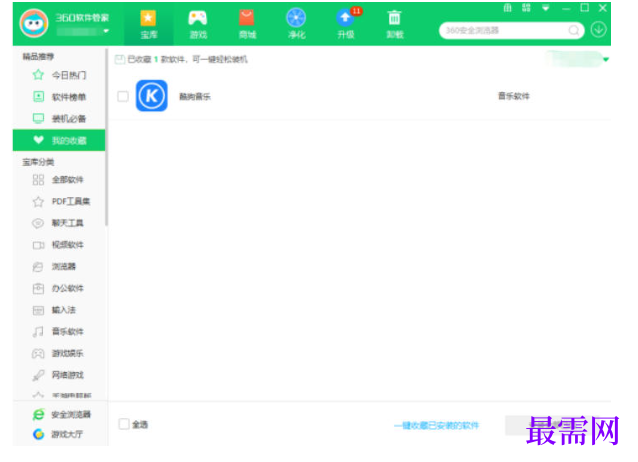The height and width of the screenshot is (462, 638).
Task: Minimize the 360软件管家 window
Action: [x=566, y=8]
